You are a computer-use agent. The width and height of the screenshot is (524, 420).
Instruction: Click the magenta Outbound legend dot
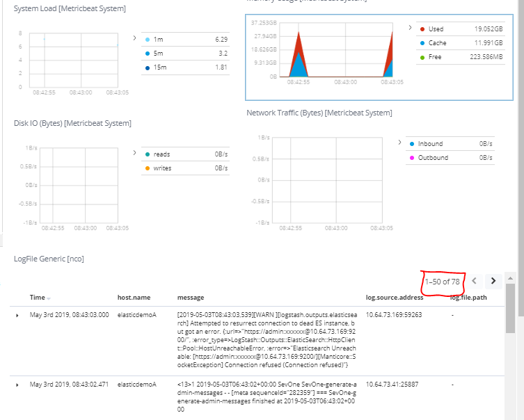pyautogui.click(x=412, y=158)
